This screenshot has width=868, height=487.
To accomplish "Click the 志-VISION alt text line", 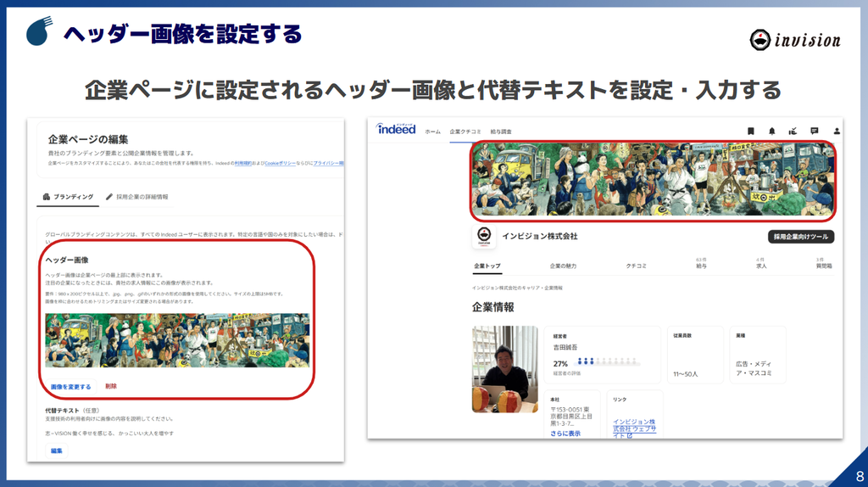I will click(x=109, y=434).
